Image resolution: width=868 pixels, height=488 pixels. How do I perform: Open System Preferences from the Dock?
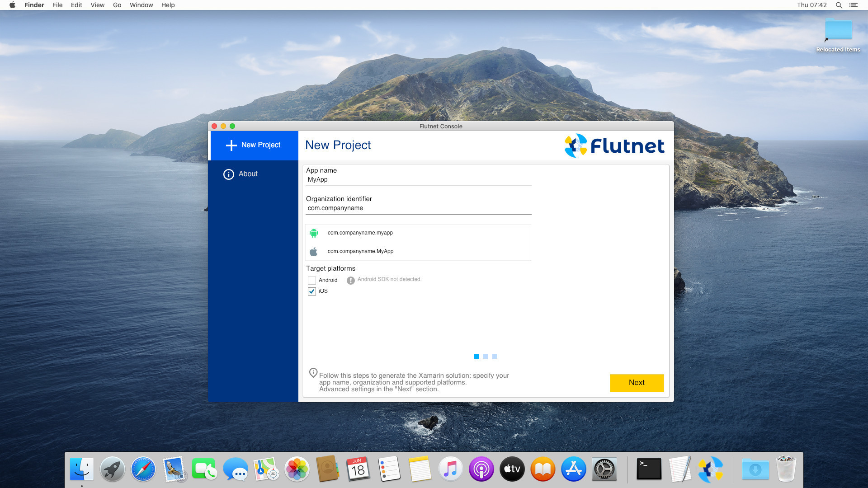pyautogui.click(x=604, y=469)
